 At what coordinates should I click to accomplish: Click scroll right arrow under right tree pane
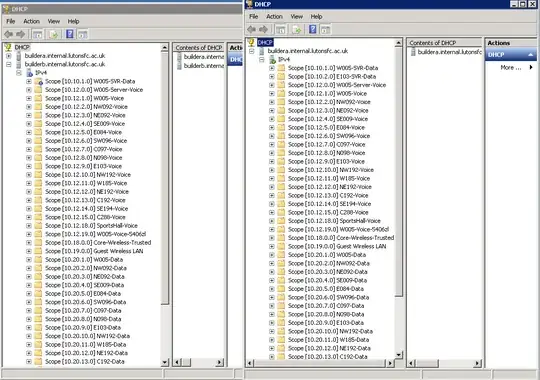point(390,363)
